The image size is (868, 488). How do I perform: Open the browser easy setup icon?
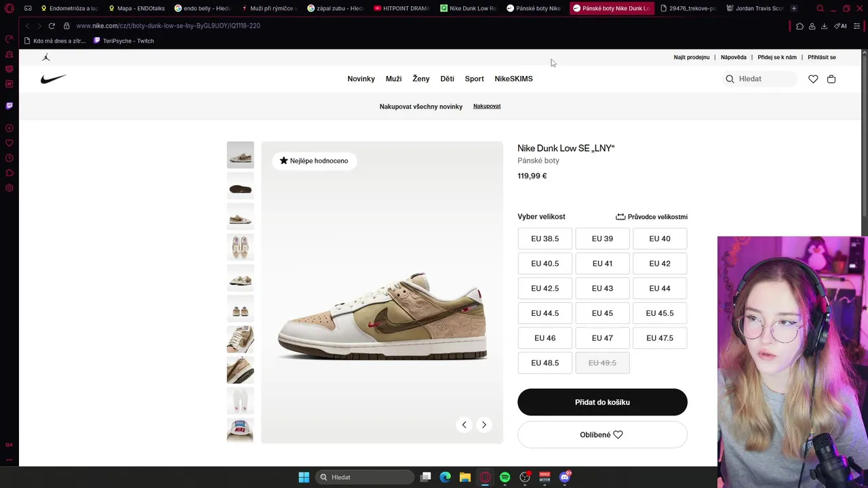coord(857,26)
